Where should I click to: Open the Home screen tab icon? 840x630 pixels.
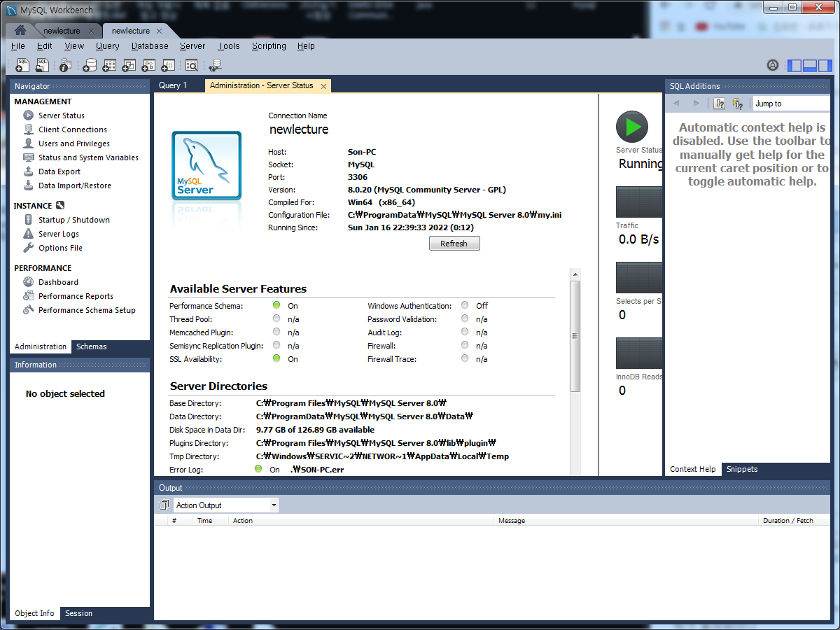(20, 31)
